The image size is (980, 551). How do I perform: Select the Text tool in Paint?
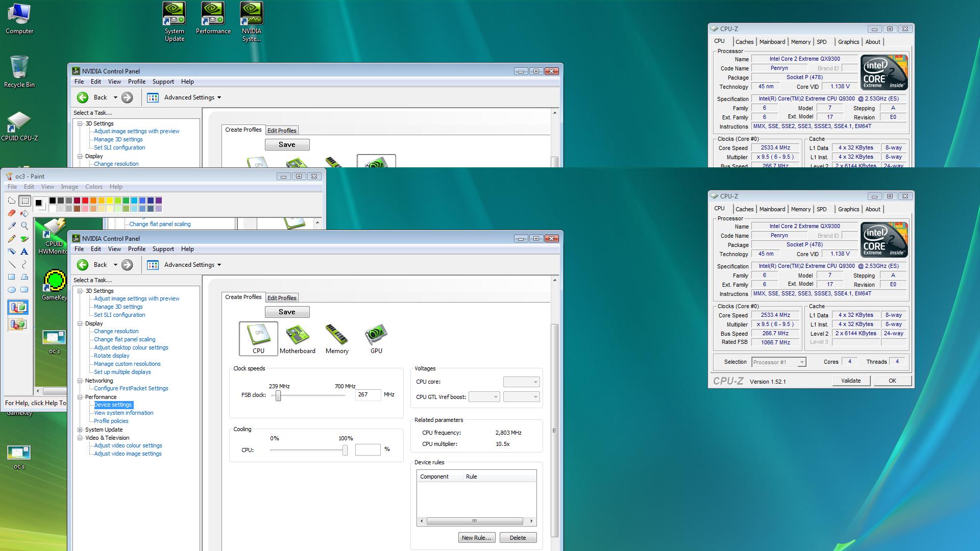(24, 252)
